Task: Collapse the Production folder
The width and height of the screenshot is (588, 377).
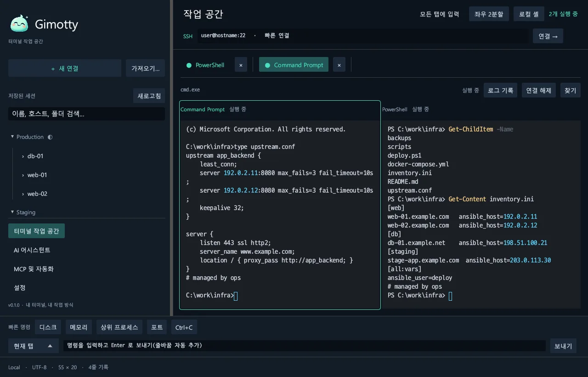Action: [12, 137]
